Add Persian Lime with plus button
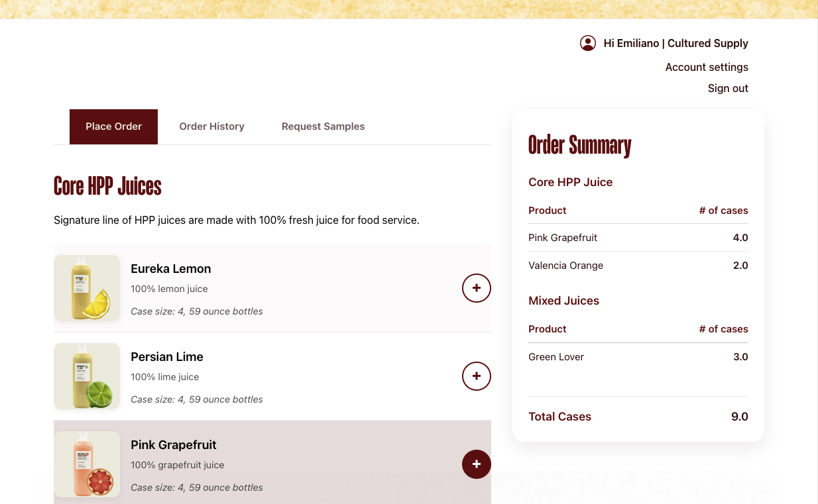818x504 pixels. pyautogui.click(x=476, y=376)
